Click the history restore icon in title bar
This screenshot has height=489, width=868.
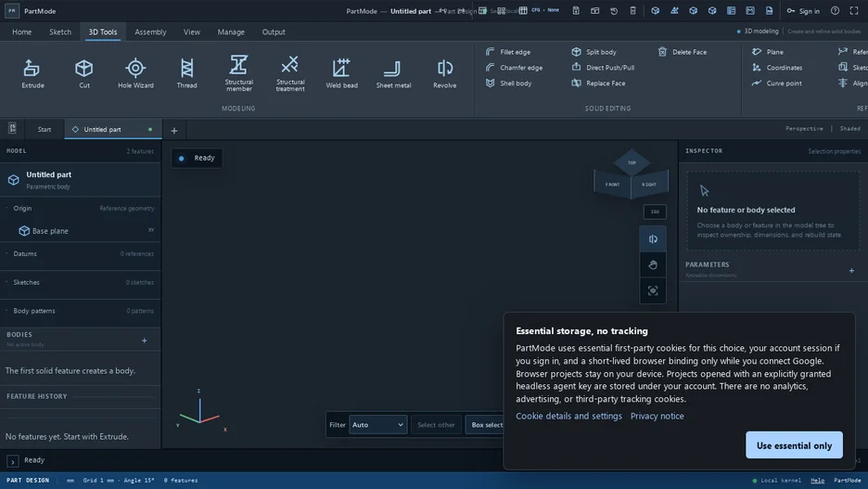[x=614, y=11]
